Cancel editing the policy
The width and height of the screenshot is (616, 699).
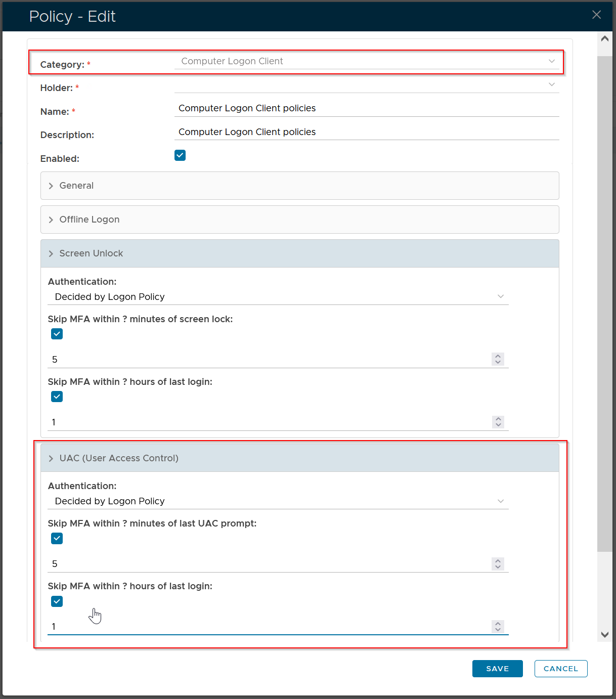[x=560, y=669]
